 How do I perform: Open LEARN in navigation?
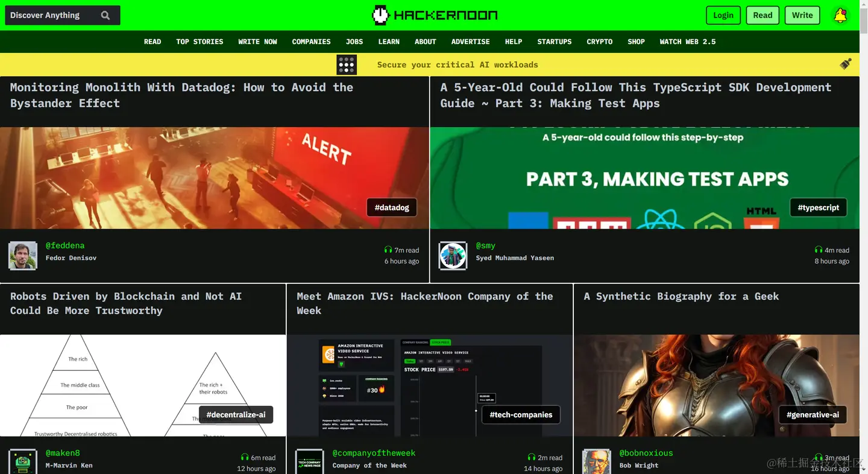click(x=389, y=42)
